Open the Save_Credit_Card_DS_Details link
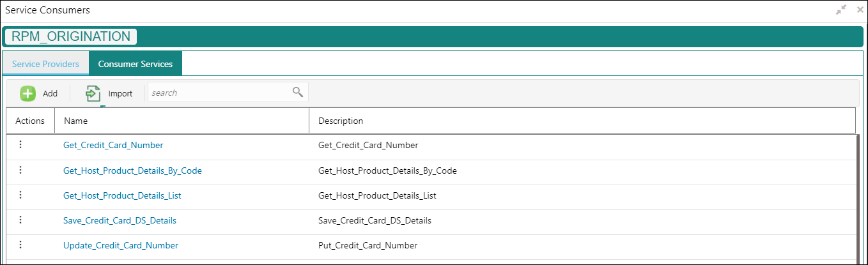The height and width of the screenshot is (265, 868). pos(120,220)
